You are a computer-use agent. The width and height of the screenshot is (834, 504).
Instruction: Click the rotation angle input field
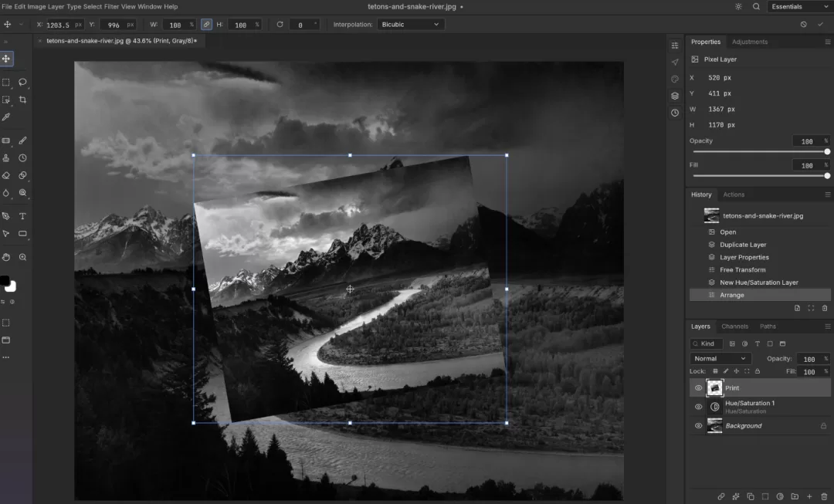pos(303,25)
